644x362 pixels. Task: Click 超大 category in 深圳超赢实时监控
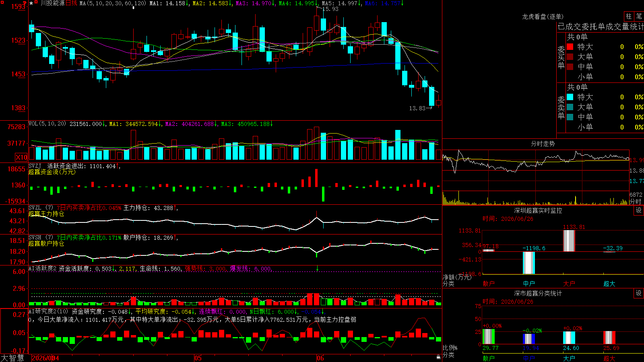tap(609, 284)
